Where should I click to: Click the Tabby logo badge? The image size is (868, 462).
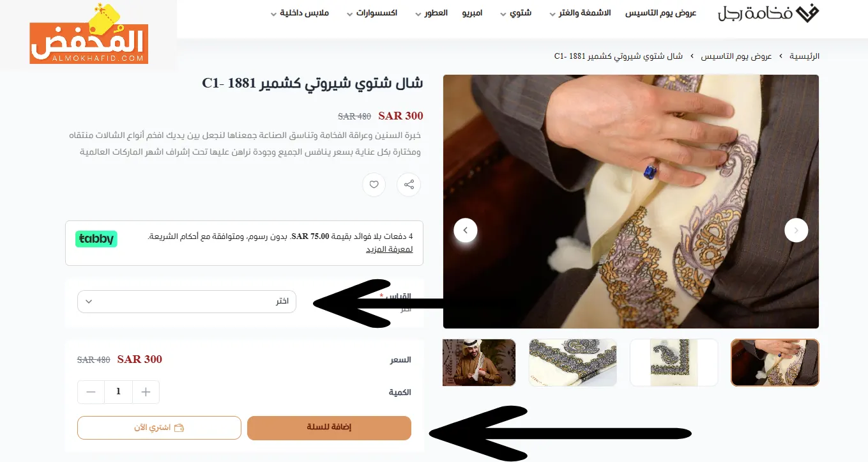coord(96,239)
